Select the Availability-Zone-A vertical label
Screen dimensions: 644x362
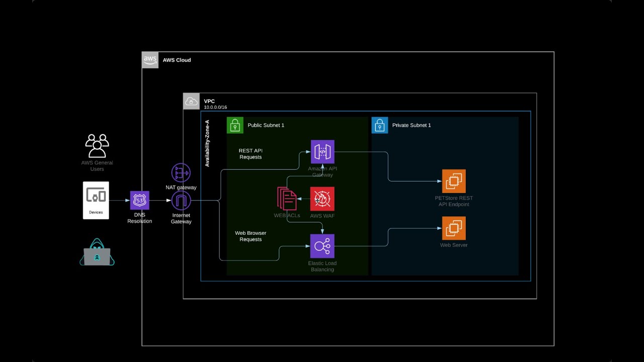207,143
